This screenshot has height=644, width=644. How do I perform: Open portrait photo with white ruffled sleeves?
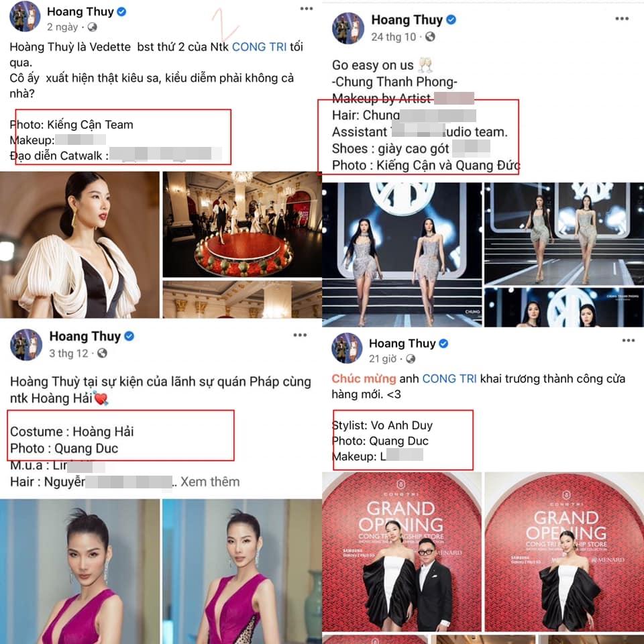80,245
